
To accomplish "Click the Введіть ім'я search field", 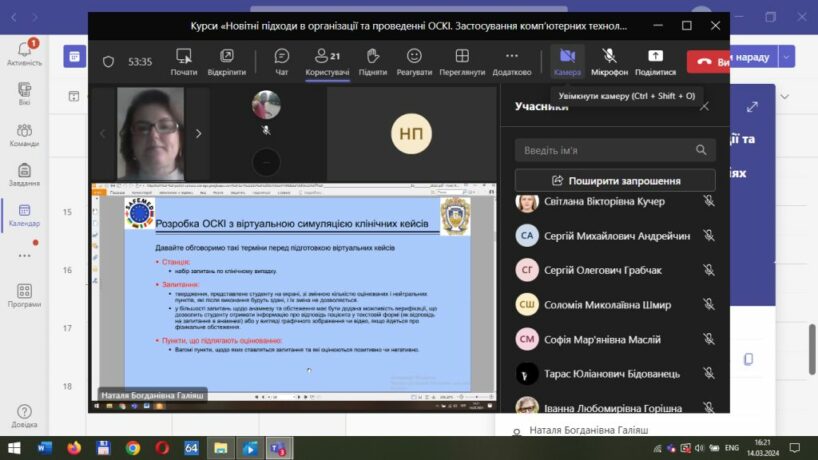I will (615, 150).
